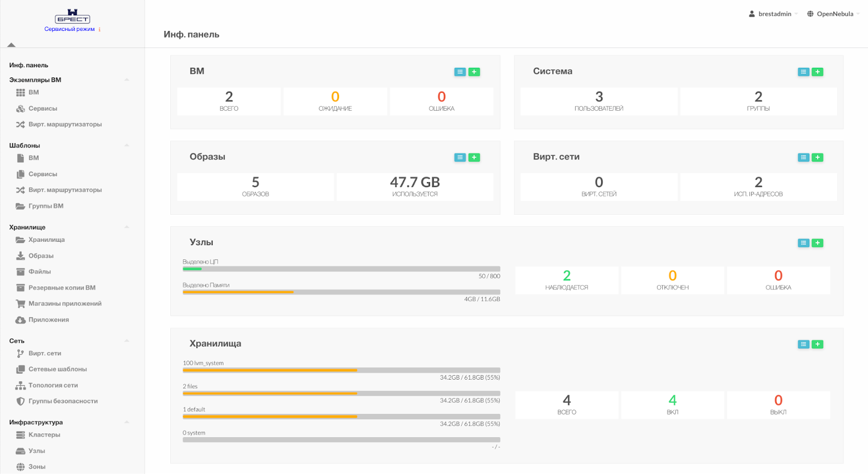The height and width of the screenshot is (474, 868).
Task: Add a new VM with green plus button
Action: click(474, 72)
